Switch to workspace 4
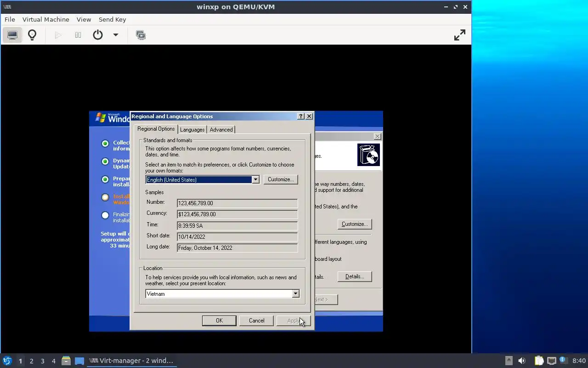 53,361
